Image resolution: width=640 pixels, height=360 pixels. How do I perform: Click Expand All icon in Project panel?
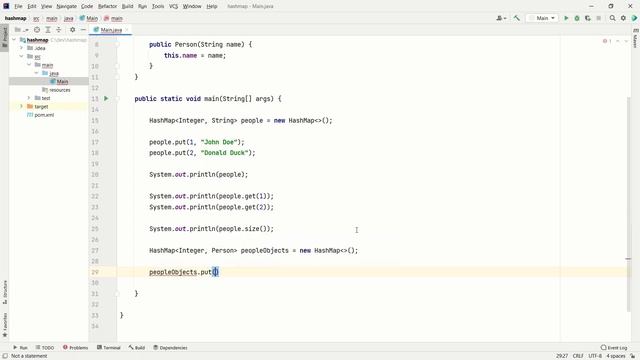point(48,30)
